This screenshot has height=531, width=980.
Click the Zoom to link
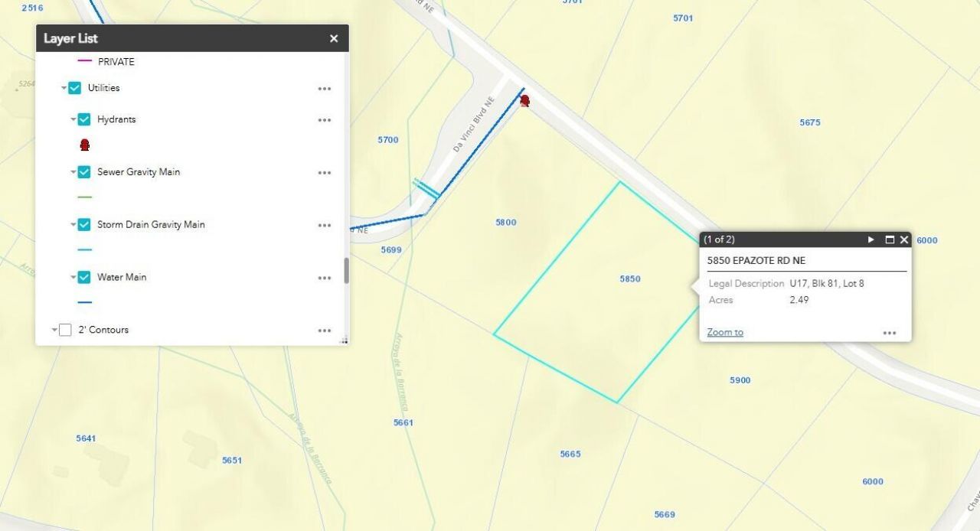click(x=725, y=332)
